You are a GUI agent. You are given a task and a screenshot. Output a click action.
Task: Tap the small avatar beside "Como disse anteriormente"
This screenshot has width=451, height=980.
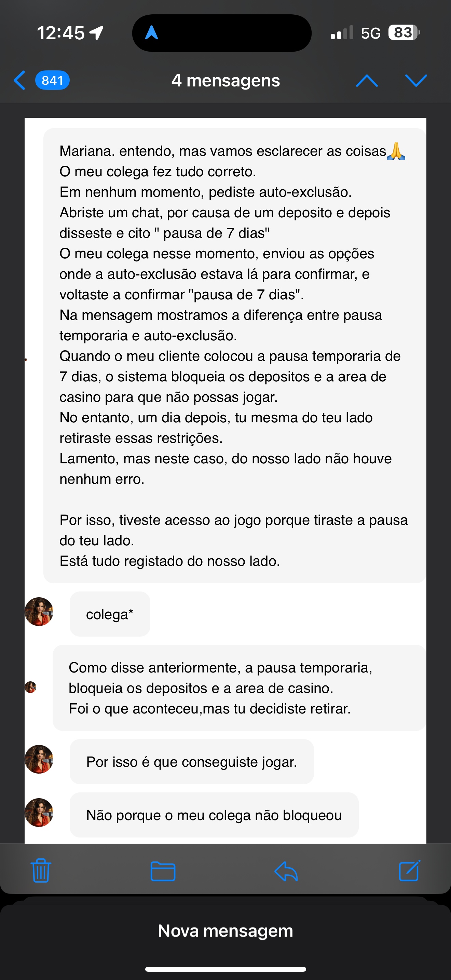pyautogui.click(x=30, y=687)
